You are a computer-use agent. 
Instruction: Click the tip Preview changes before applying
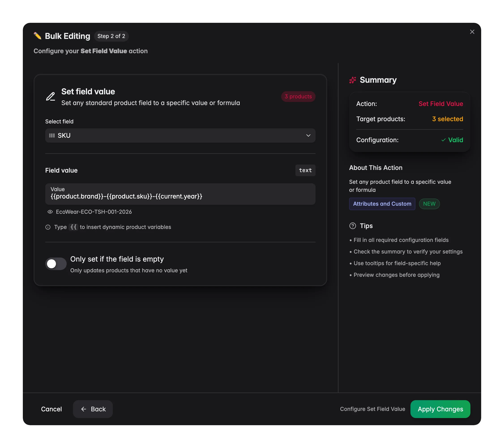[x=396, y=275]
